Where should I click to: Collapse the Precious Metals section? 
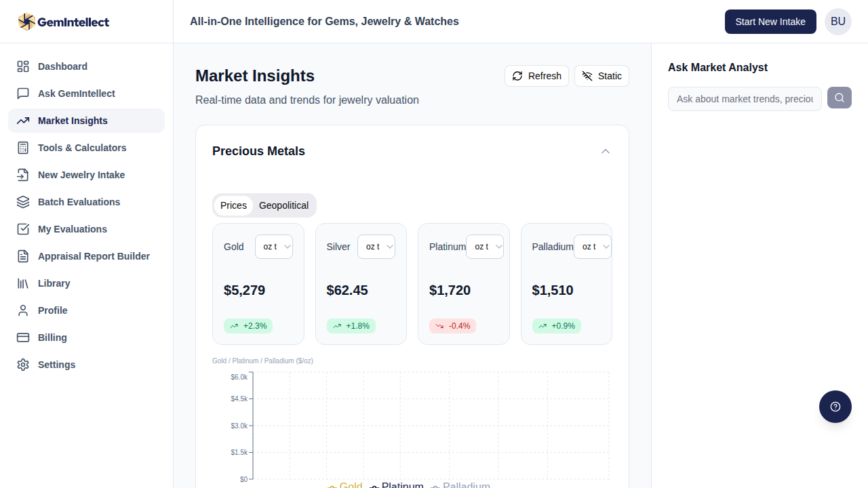point(605,151)
